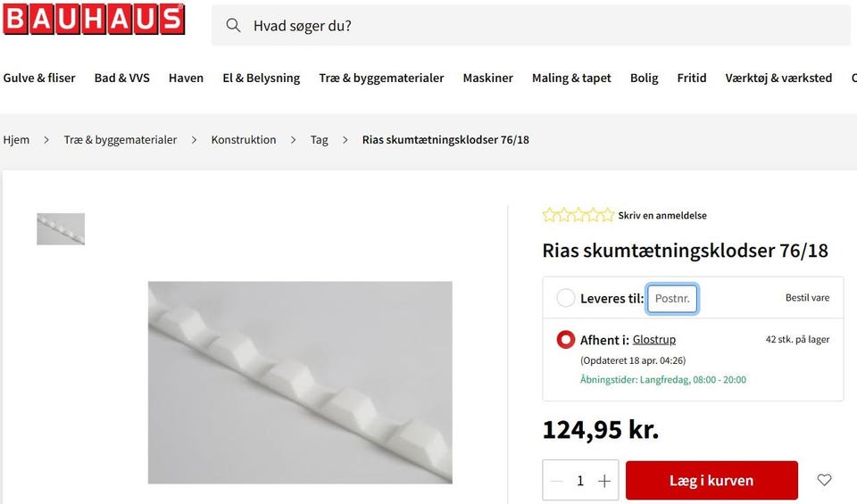Open the El & Belysning menu

pos(262,78)
